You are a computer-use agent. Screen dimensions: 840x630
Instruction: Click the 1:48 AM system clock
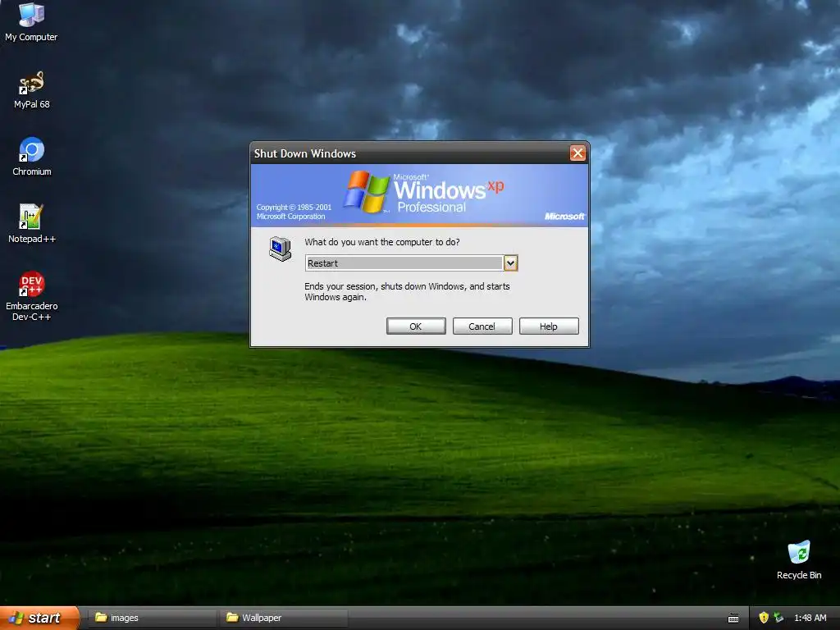810,618
